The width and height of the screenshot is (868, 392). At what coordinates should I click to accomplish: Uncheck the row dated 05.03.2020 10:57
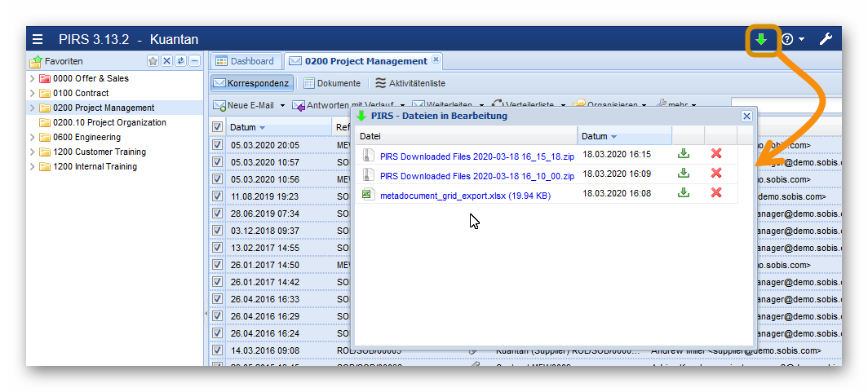tap(218, 162)
